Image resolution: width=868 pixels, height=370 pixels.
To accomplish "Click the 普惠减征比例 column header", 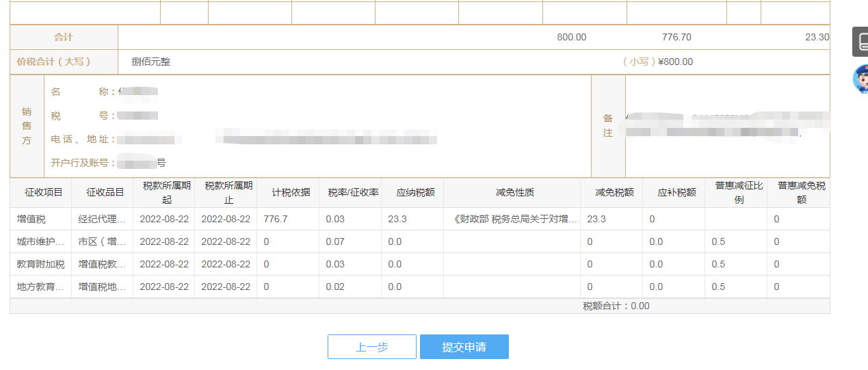I will [x=736, y=193].
